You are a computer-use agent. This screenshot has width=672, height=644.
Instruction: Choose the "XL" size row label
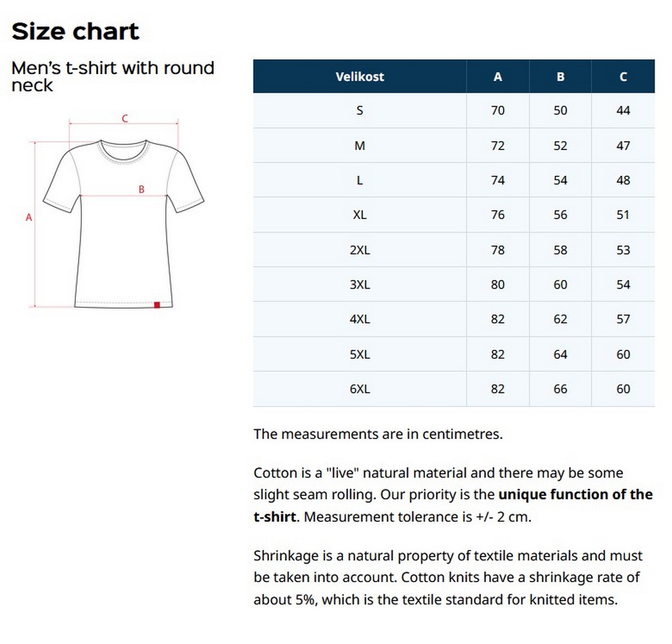click(360, 215)
